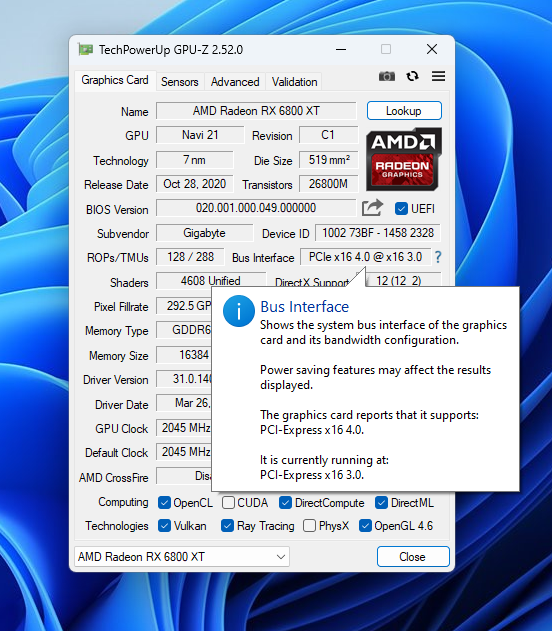Select the Graphics Card tab
The width and height of the screenshot is (552, 631).
pos(115,80)
